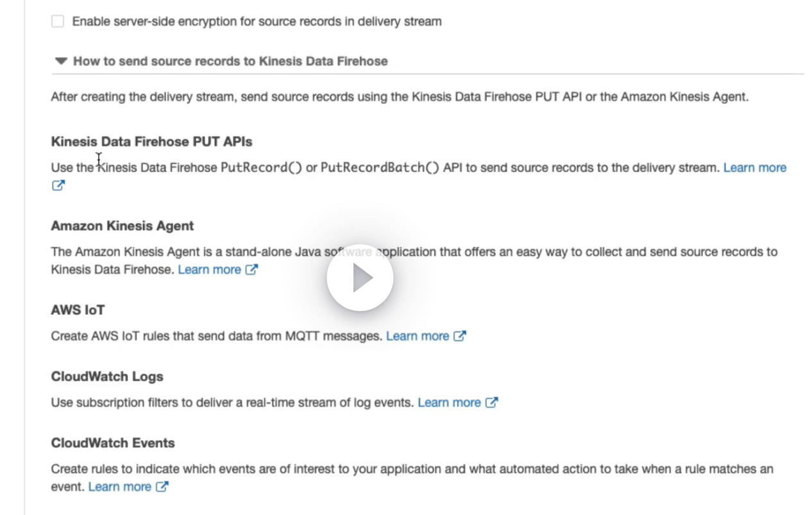Image resolution: width=812 pixels, height=515 pixels.
Task: Click the video play button
Action: (360, 278)
